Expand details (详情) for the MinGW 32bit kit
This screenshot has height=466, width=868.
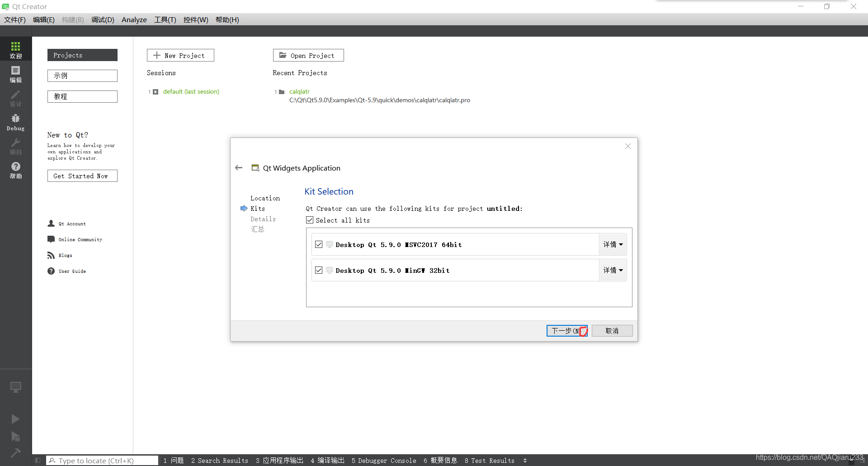pos(613,270)
